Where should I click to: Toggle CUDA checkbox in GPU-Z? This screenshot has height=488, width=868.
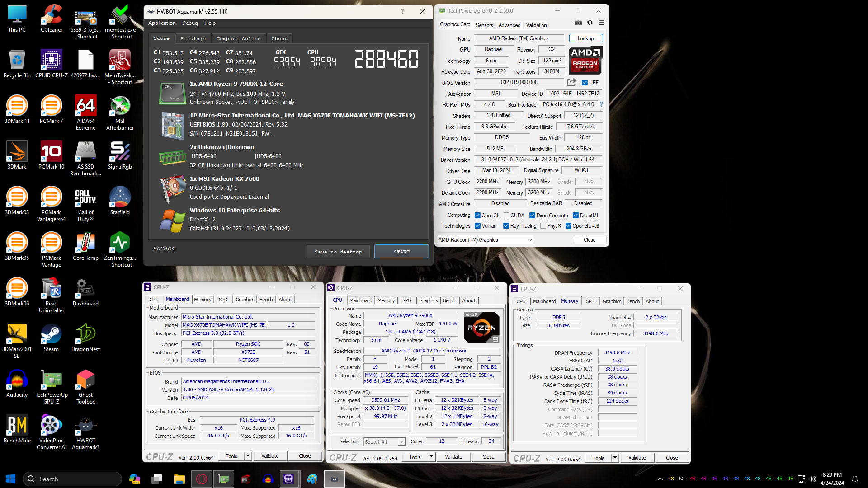coord(506,216)
